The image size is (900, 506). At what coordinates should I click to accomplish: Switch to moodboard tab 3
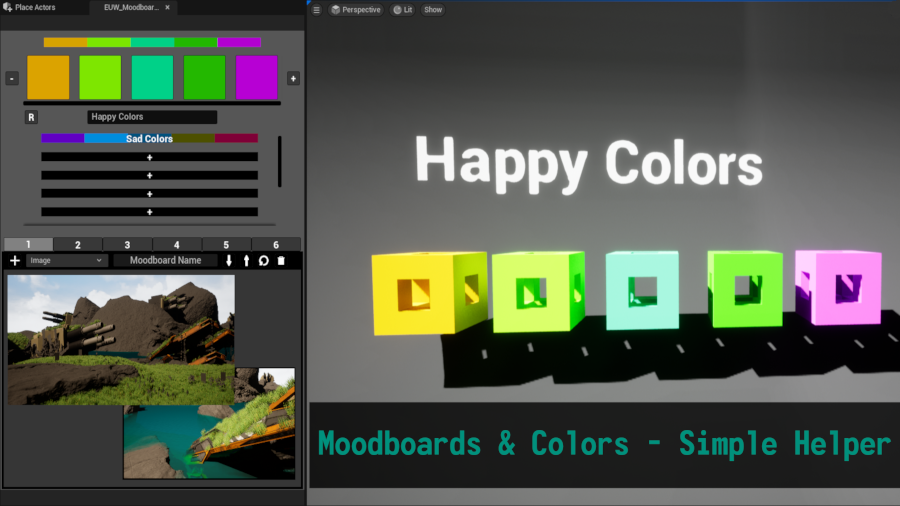click(x=127, y=244)
